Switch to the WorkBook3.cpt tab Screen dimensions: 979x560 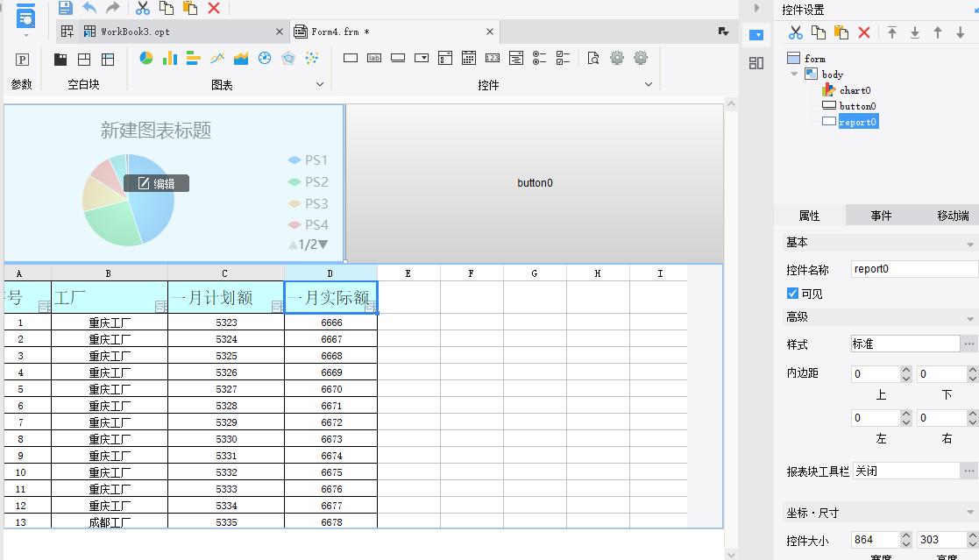coord(136,32)
